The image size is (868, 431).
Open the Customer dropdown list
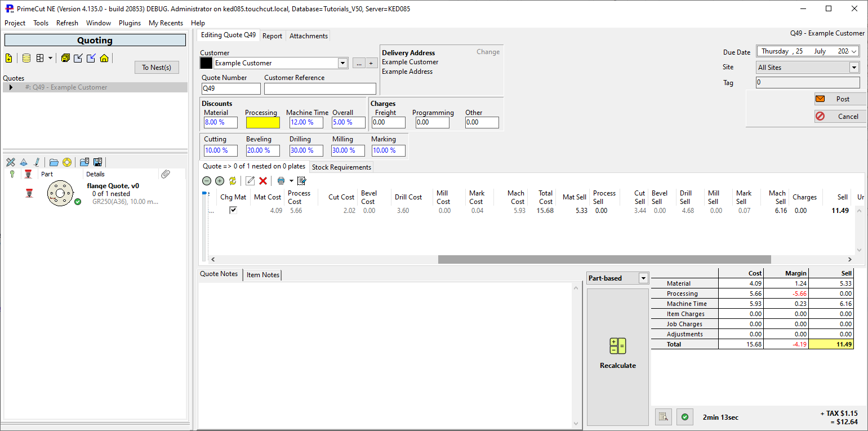pyautogui.click(x=342, y=63)
